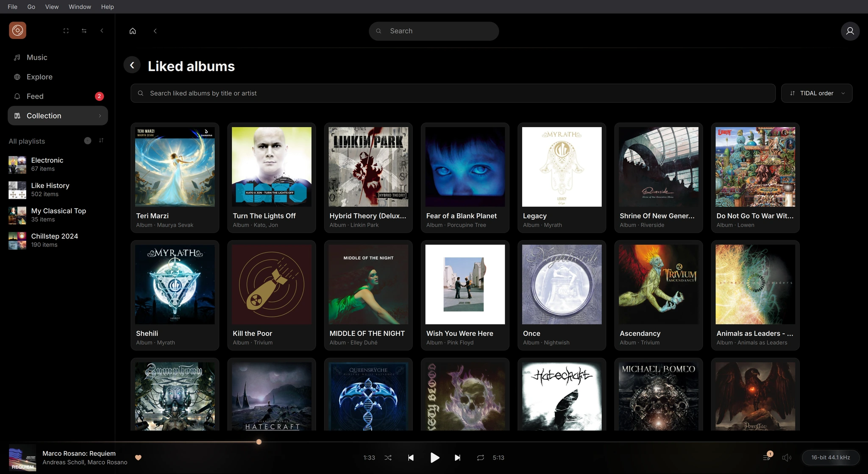Open the TIDAL order sort dropdown
This screenshot has width=868, height=474.
(817, 93)
